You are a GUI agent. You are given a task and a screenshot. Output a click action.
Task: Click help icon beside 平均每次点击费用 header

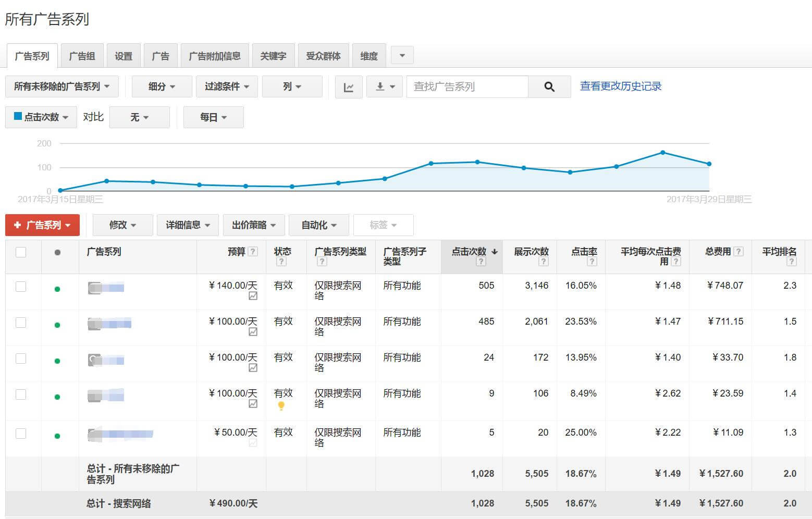[x=676, y=262]
